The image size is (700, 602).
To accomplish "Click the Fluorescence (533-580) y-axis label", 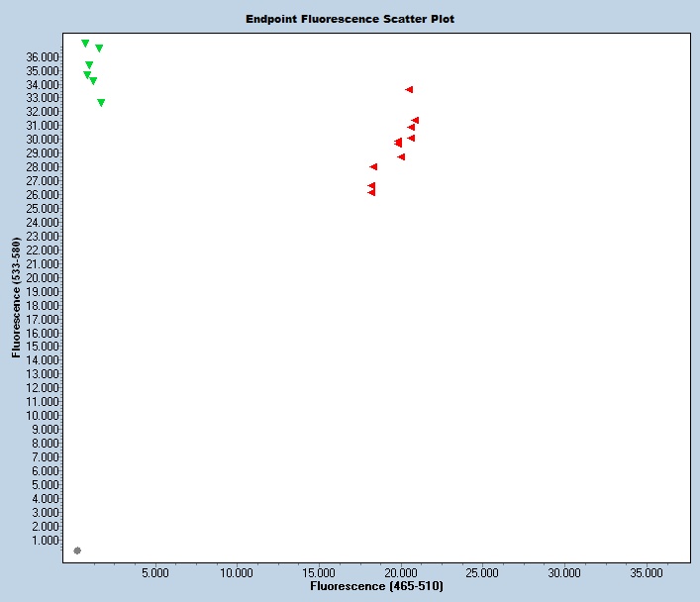I will pos(17,297).
